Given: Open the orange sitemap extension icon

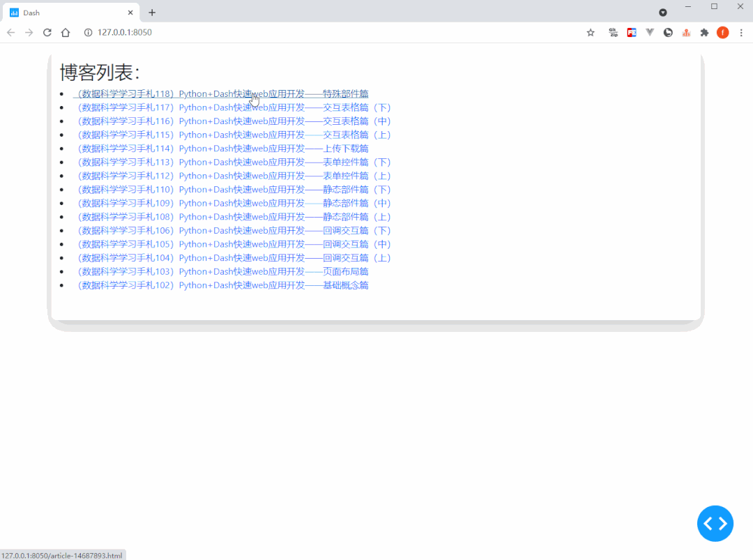Looking at the screenshot, I should coord(686,33).
